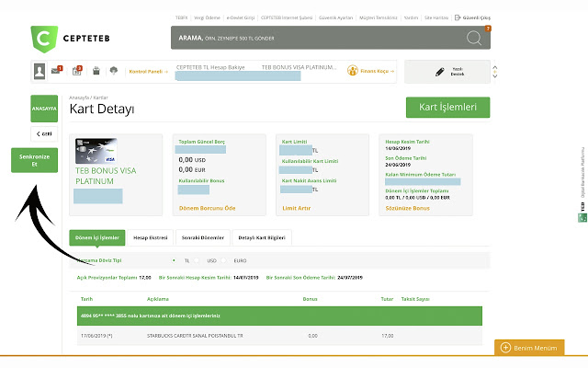Open e-Devlet Girişi top link

click(241, 17)
